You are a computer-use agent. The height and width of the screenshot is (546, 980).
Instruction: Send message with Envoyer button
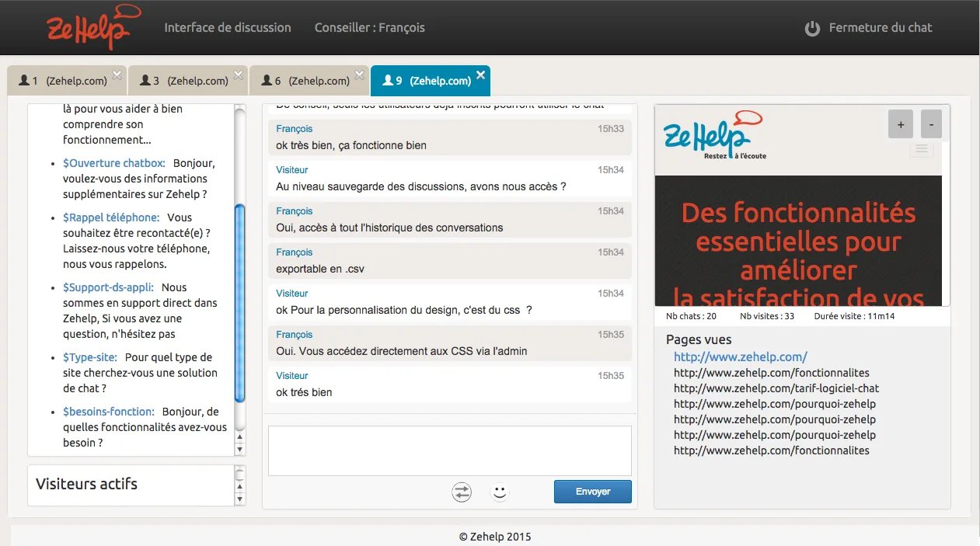point(593,492)
